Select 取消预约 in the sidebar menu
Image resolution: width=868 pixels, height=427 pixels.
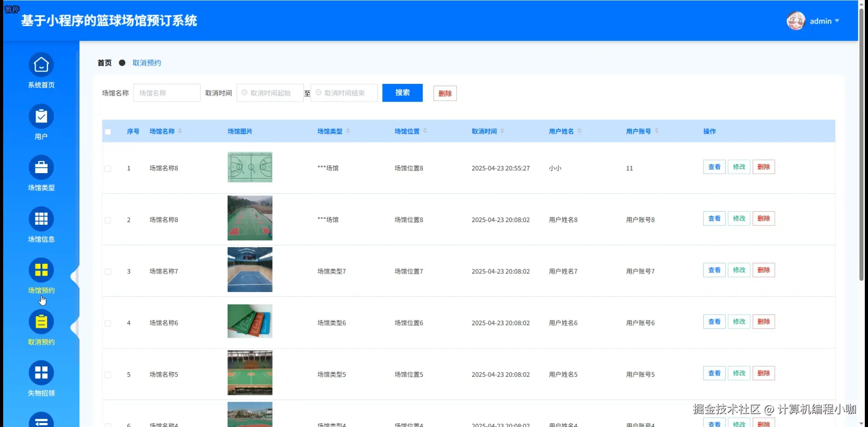(x=41, y=342)
